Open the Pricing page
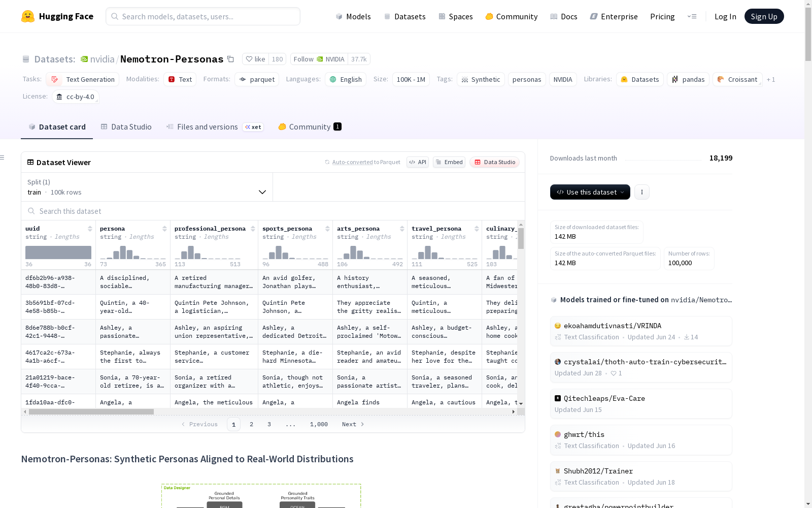 [662, 16]
